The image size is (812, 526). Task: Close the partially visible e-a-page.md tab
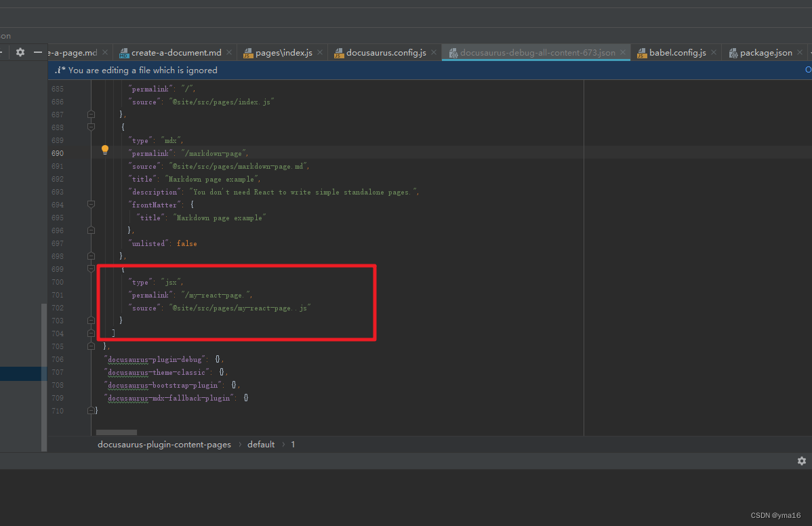(x=105, y=52)
